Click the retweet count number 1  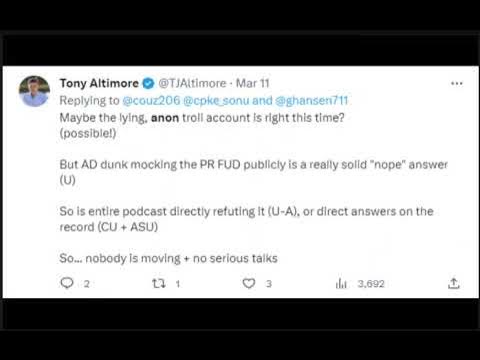pos(178,284)
